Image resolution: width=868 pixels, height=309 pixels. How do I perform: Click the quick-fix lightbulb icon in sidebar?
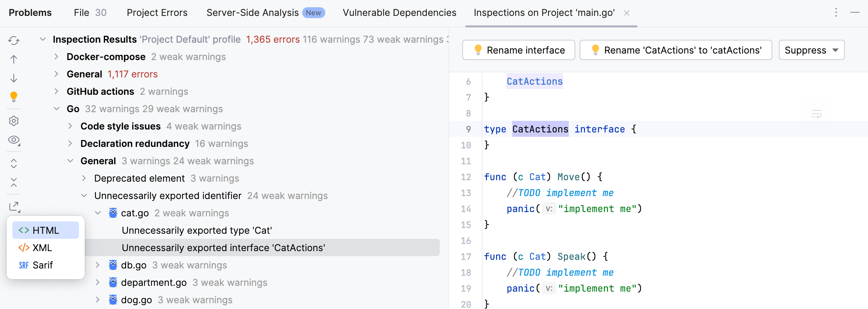[x=14, y=97]
